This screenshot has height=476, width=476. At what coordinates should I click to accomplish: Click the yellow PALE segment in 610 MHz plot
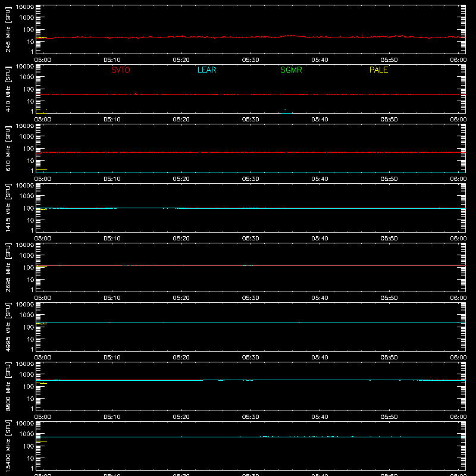coord(41,169)
